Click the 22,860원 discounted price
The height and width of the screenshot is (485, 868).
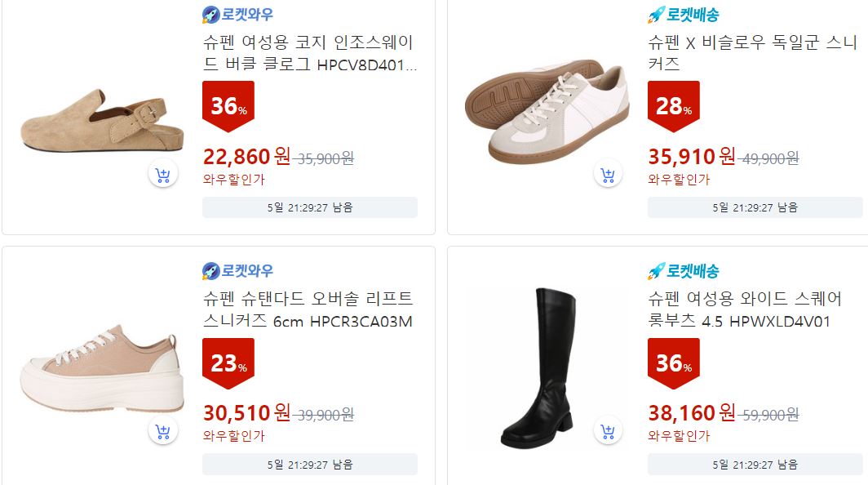246,157
